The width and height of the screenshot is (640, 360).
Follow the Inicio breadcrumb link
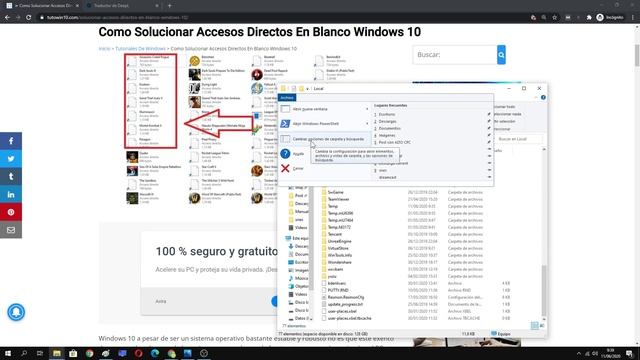click(x=104, y=49)
